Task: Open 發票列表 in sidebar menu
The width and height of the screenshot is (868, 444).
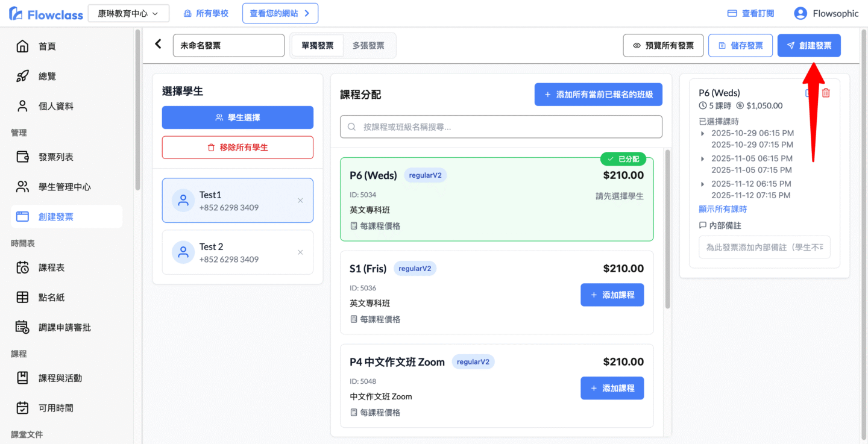Action: coord(55,157)
